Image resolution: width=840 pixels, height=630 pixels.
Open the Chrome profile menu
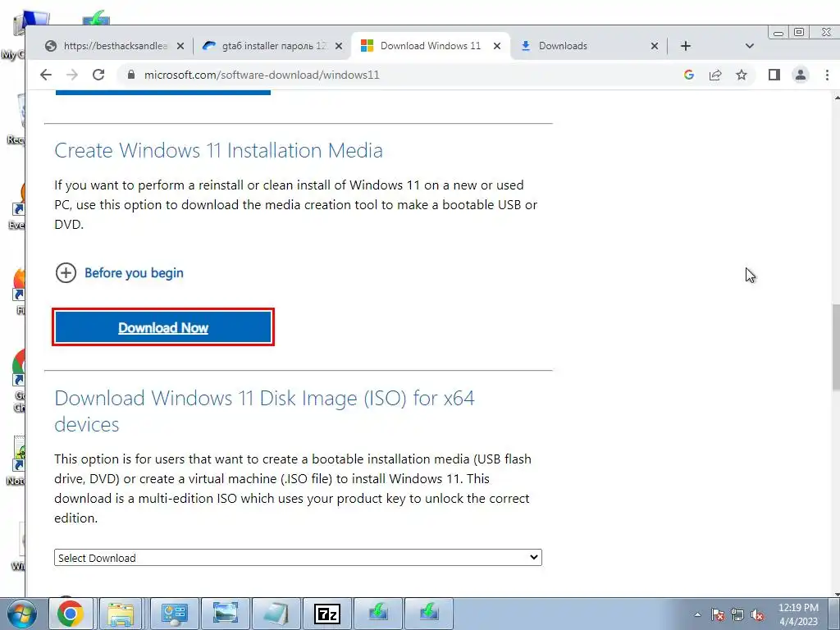801,75
